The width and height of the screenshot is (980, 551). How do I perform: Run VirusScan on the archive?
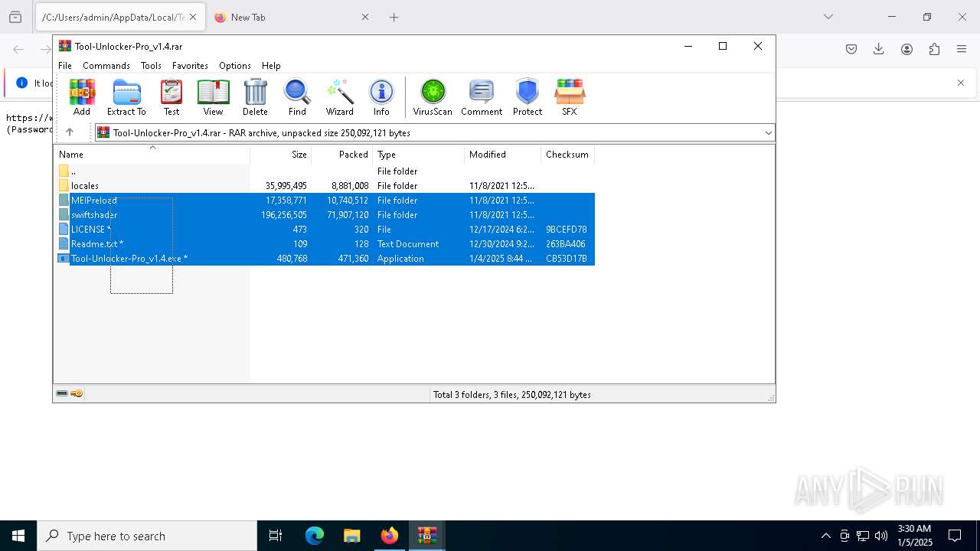[433, 97]
